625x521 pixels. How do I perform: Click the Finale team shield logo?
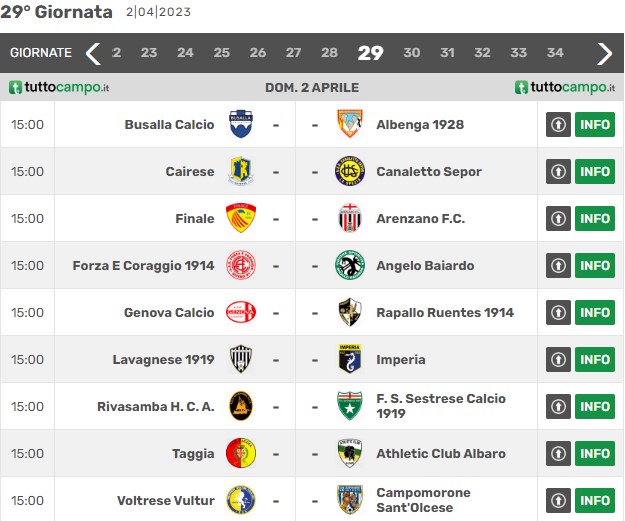[x=241, y=218]
